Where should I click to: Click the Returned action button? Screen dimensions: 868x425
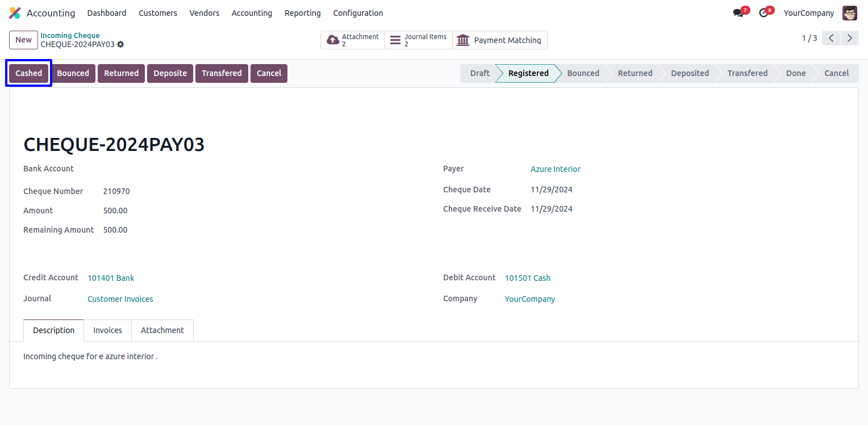click(121, 73)
